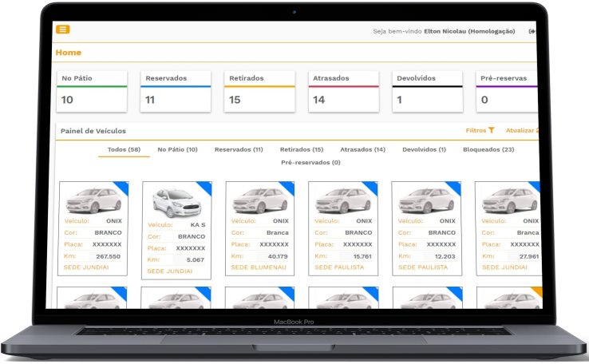Go to the Bloqueados (23) tab
Image resolution: width=589 pixels, height=364 pixels.
coord(488,149)
